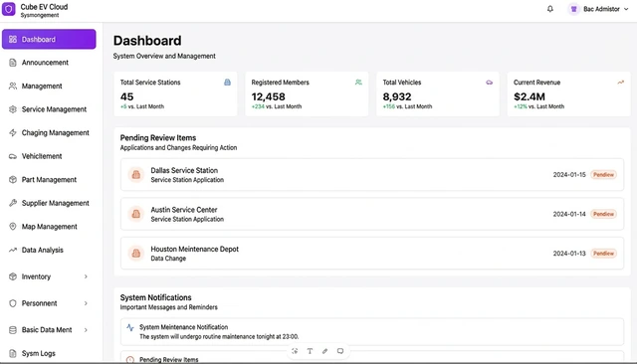Select the pen tool in floating toolbar
This screenshot has height=364, width=637.
coord(325,351)
